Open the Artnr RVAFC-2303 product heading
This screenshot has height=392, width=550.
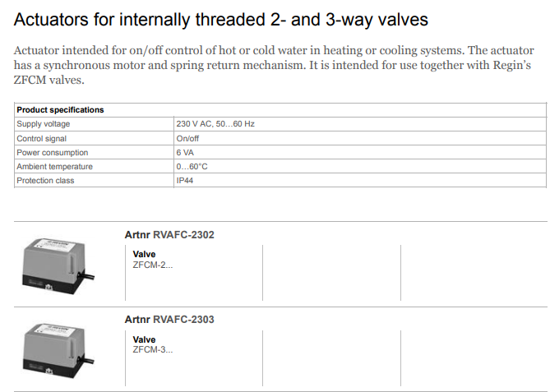click(x=169, y=319)
